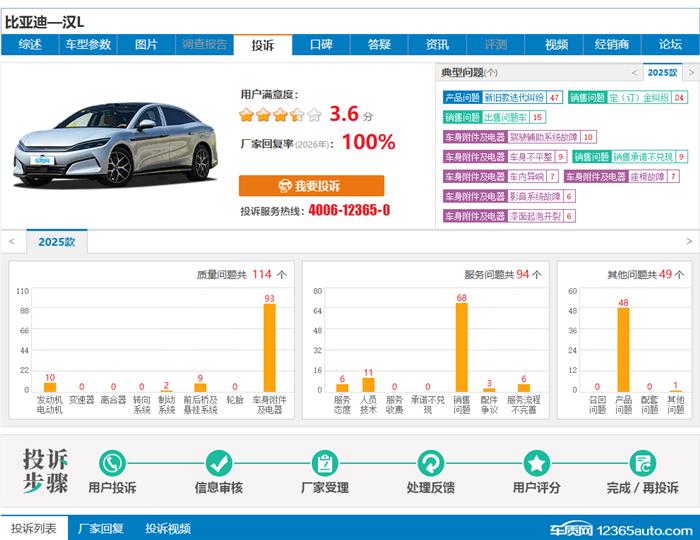
Task: Click the 厂家受理 clipboard step icon
Action: tap(324, 463)
